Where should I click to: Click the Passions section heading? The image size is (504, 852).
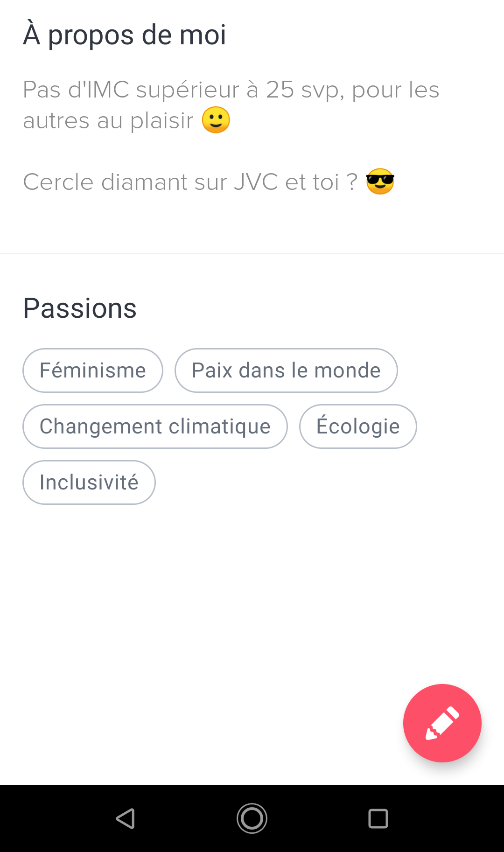click(x=80, y=308)
